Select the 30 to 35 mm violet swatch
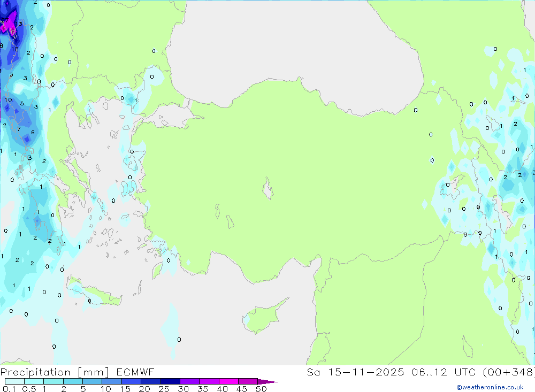535x392 pixels. 190,381
